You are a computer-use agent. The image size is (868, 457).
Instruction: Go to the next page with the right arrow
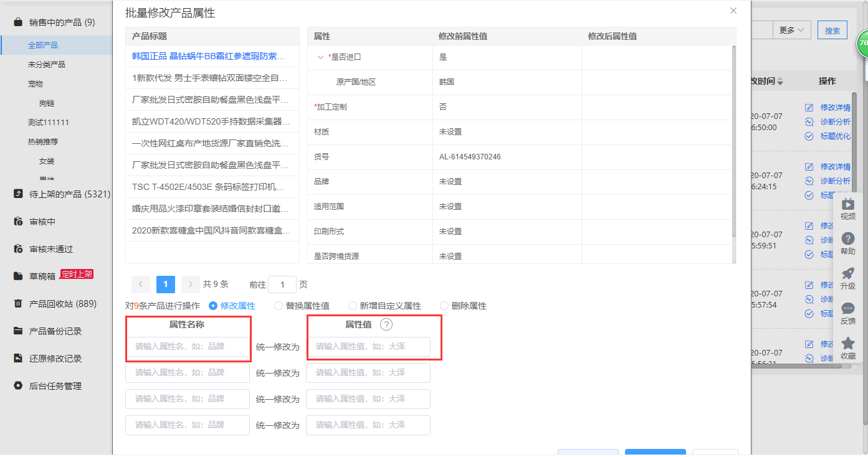191,285
